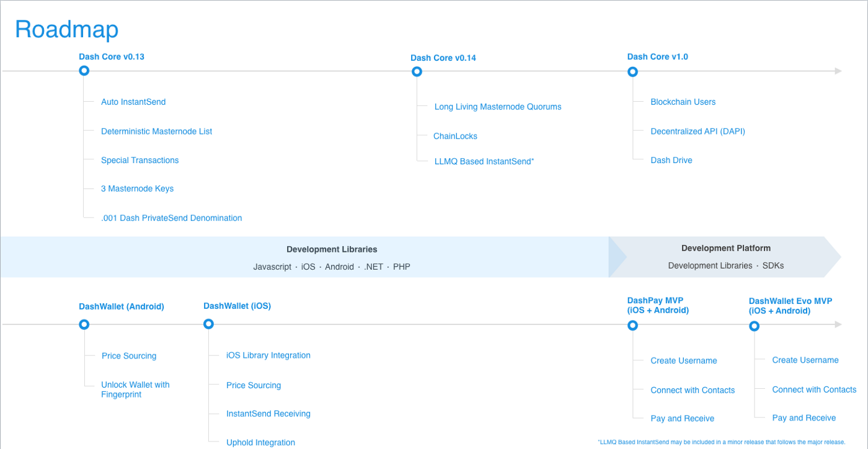The height and width of the screenshot is (449, 868).
Task: Select Create Username under DashPay MVP
Action: tap(684, 360)
